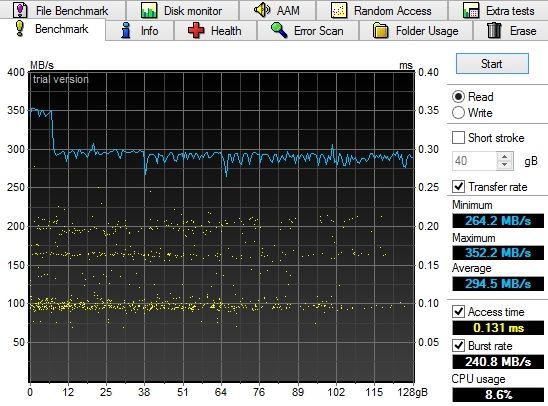The width and height of the screenshot is (548, 406).
Task: Click the red cross Health icon
Action: [x=196, y=30]
